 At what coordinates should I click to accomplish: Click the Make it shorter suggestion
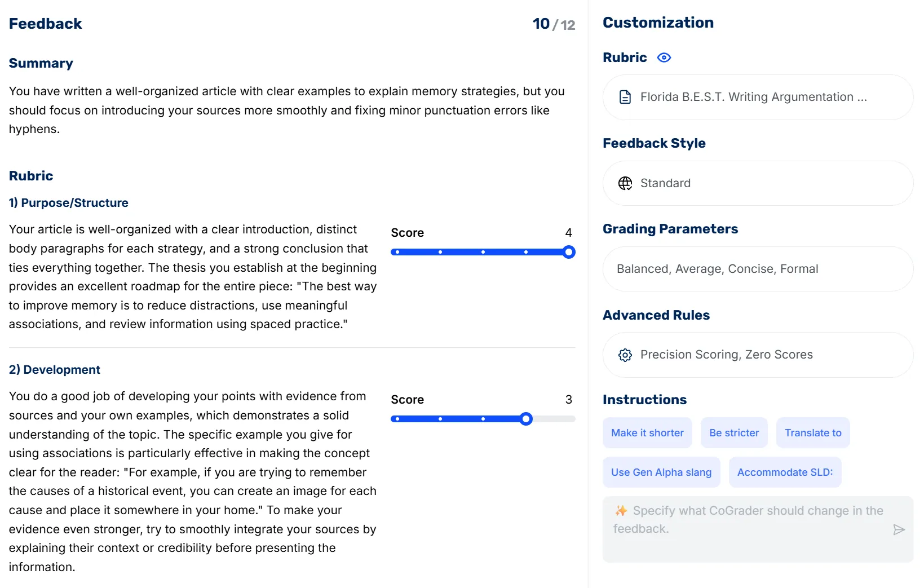647,432
